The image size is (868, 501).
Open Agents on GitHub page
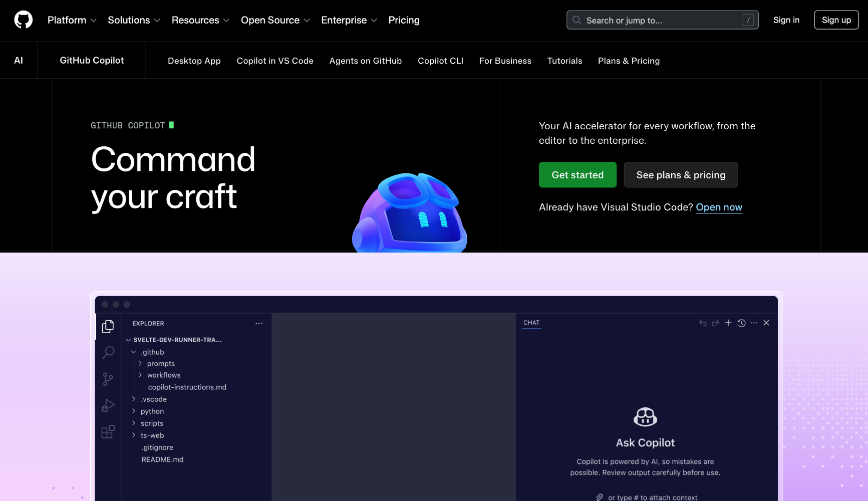[x=366, y=61]
